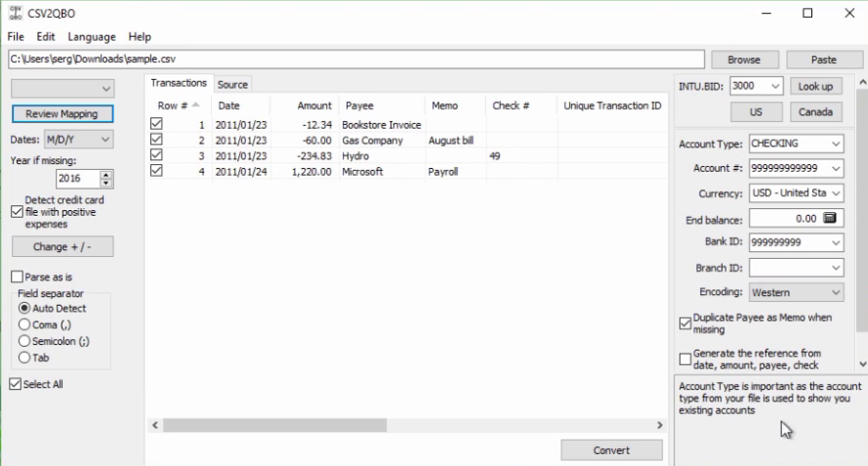Click the CSV2QBO app icon in title bar
Screen dimensions: 868x466
(x=15, y=13)
